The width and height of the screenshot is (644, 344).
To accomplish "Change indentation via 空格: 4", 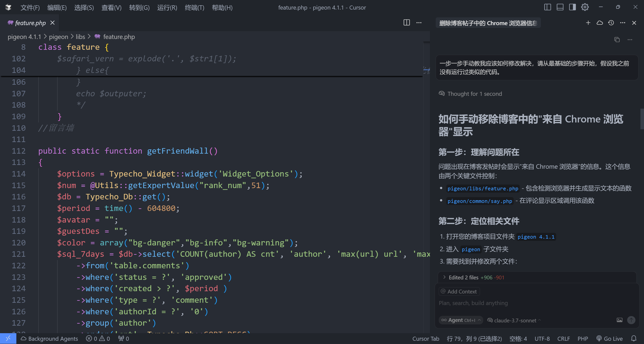I will (518, 338).
